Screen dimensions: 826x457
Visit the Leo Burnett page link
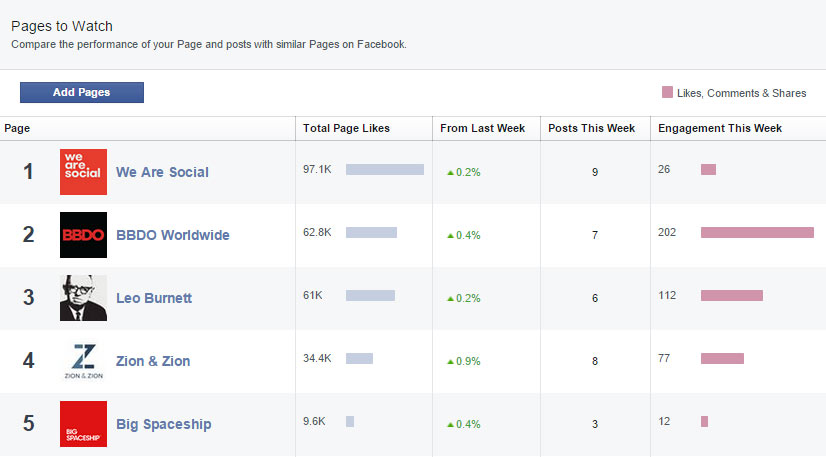tap(154, 298)
